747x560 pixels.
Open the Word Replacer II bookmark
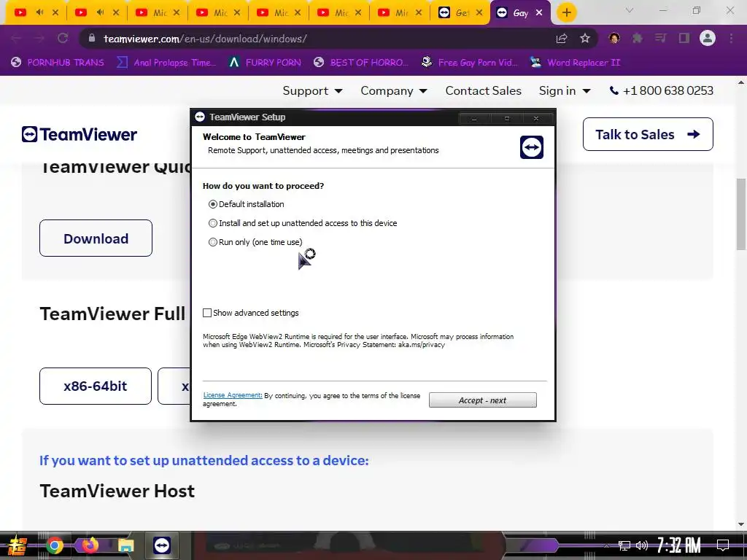576,63
